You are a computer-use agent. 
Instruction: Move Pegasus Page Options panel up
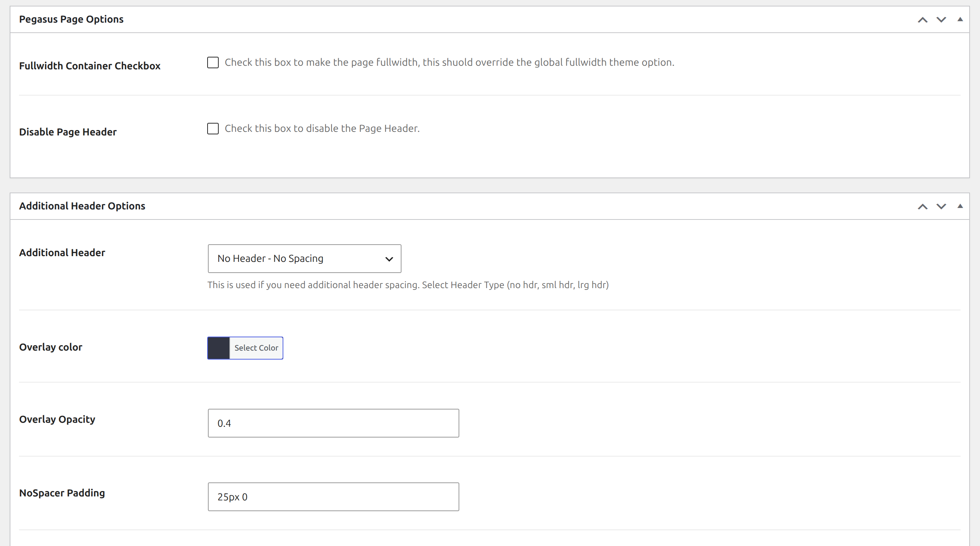point(923,19)
